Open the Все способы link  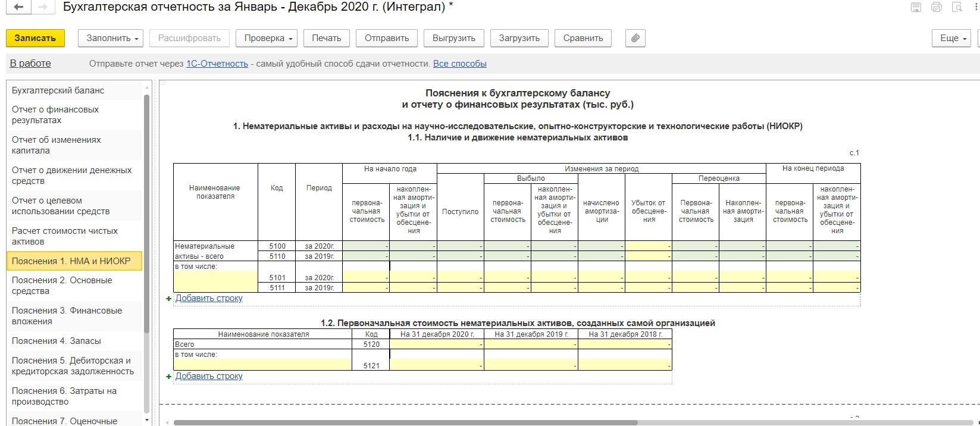460,64
